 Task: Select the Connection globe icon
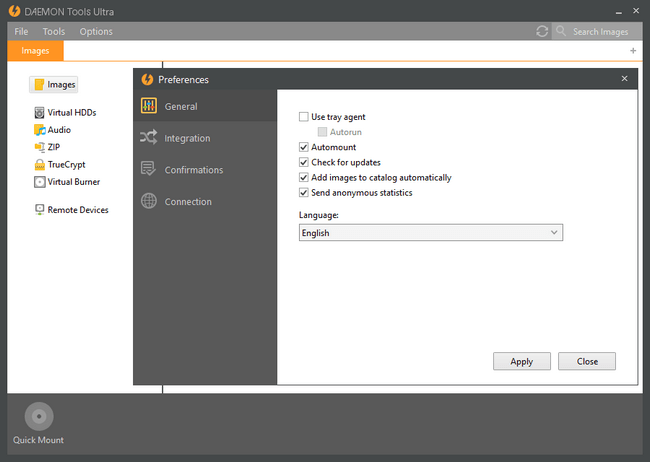tap(149, 201)
